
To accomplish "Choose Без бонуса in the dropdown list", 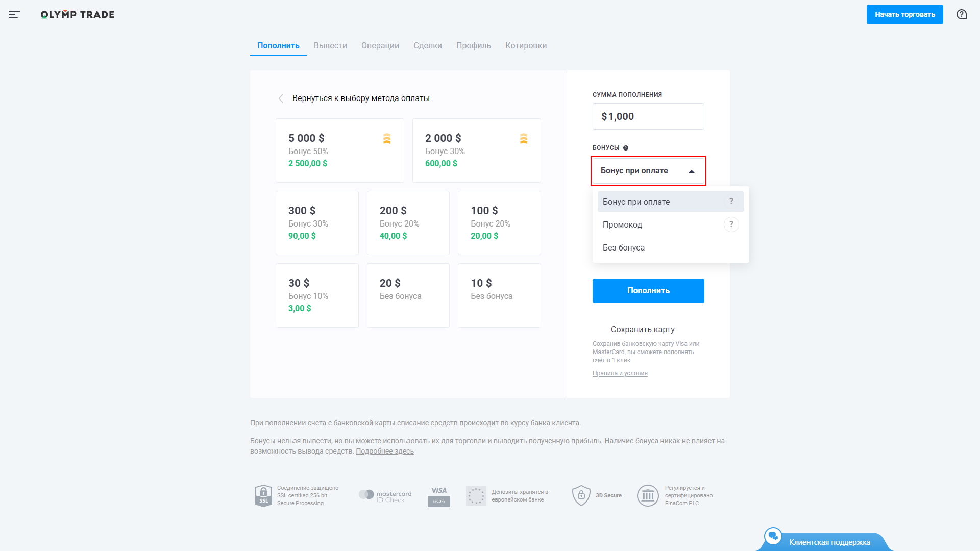I will (624, 248).
